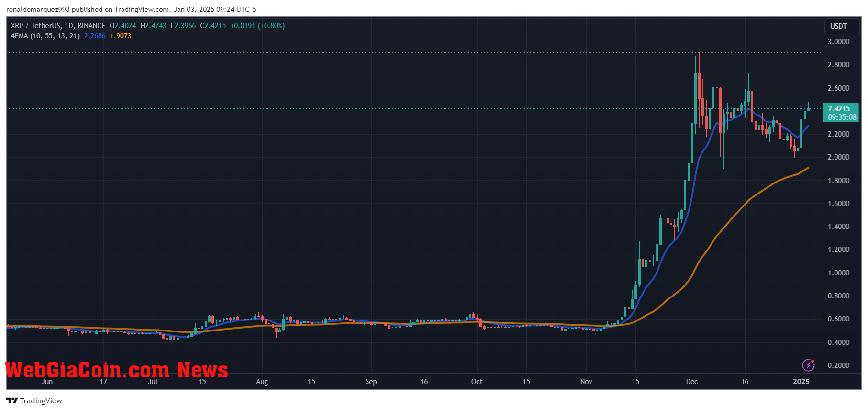Click the 0.2000 price axis label

coord(838,365)
